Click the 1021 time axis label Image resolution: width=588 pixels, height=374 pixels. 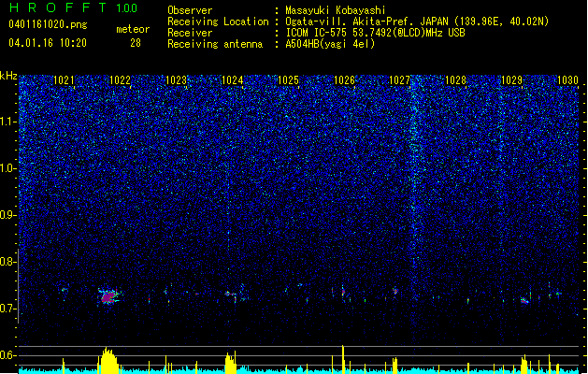point(64,80)
